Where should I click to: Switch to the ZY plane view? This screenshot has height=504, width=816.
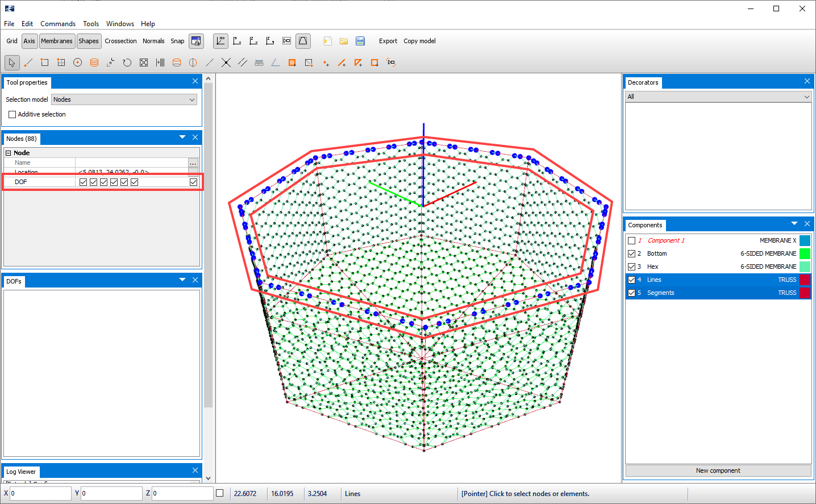(270, 41)
